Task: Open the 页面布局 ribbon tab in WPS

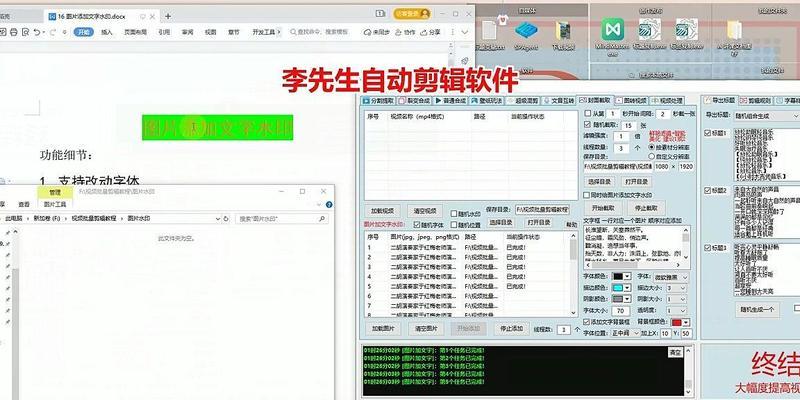Action: click(x=135, y=32)
